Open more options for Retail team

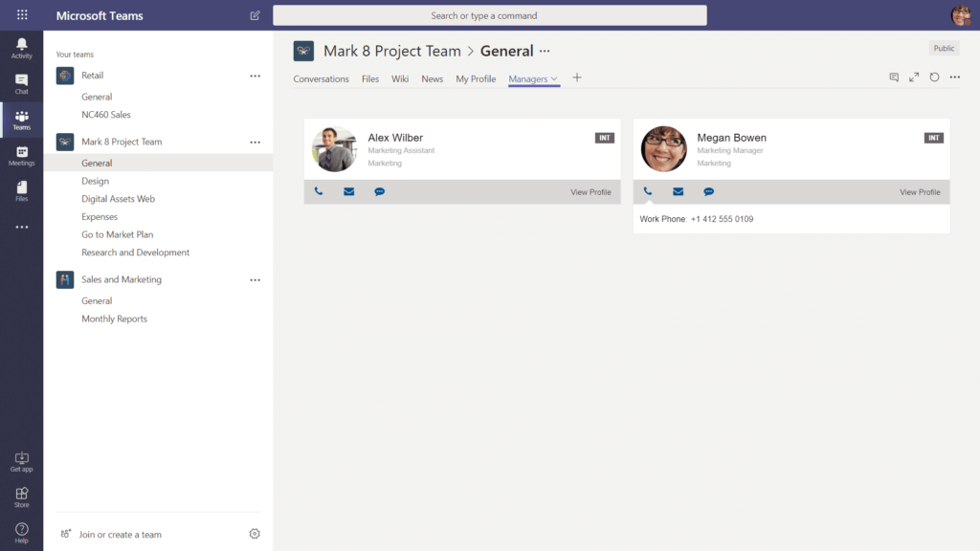point(255,76)
